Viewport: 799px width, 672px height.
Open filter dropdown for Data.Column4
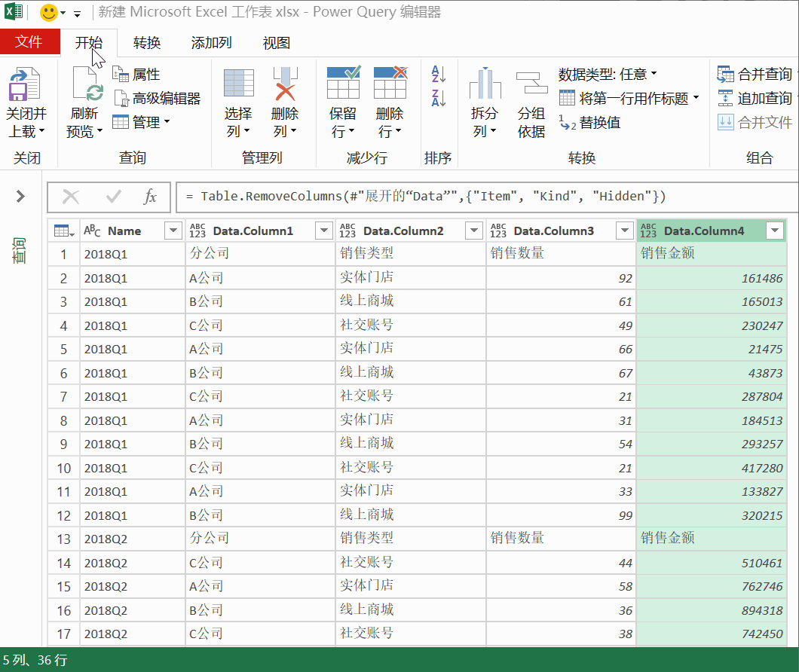[775, 231]
